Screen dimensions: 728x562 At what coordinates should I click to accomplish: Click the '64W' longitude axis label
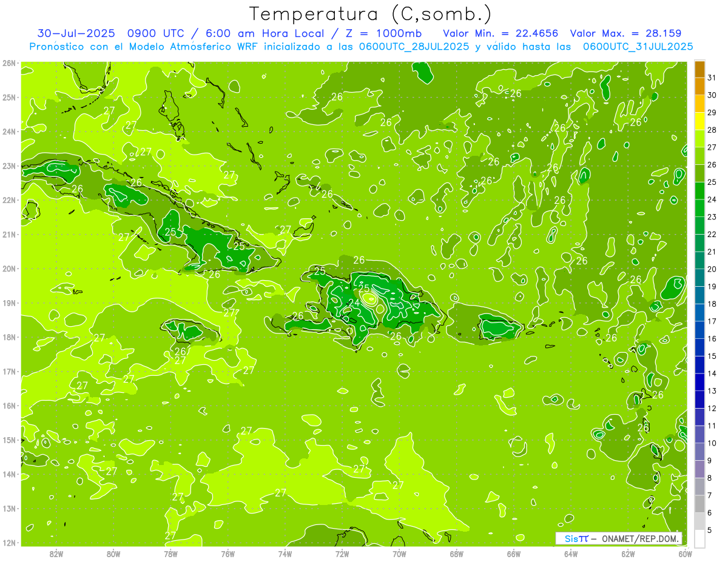point(571,554)
